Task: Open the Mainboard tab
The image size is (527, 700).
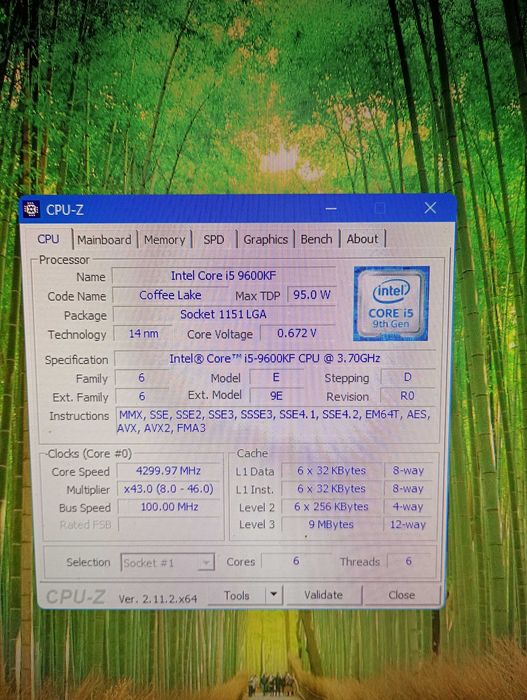Action: (104, 240)
